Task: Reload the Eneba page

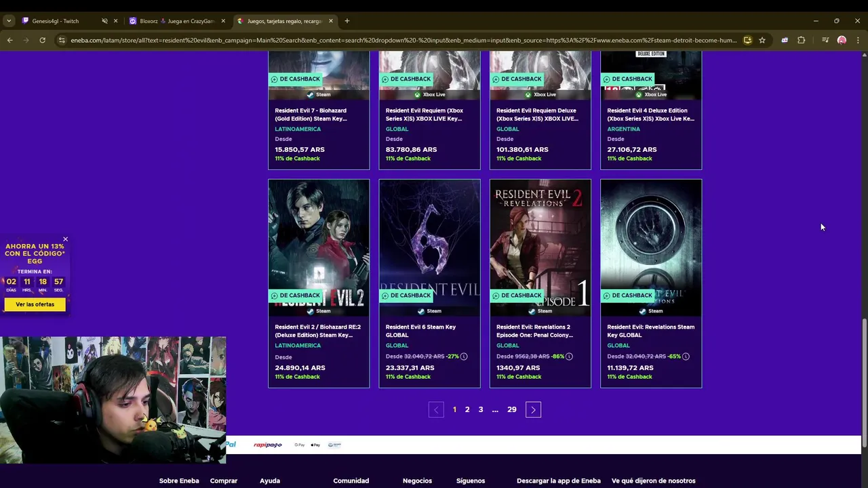Action: 42,40
